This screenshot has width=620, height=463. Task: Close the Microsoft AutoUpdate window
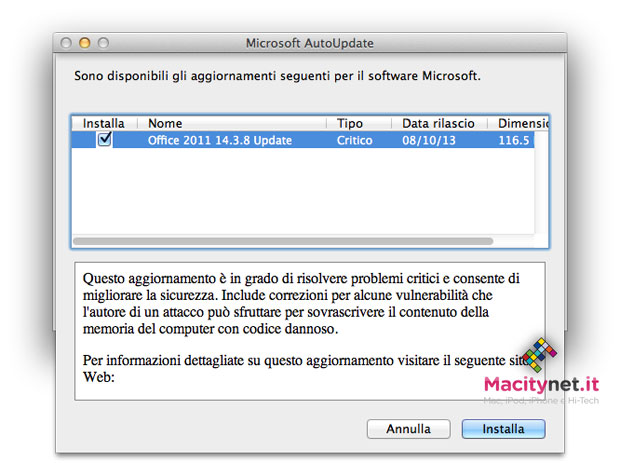point(66,43)
